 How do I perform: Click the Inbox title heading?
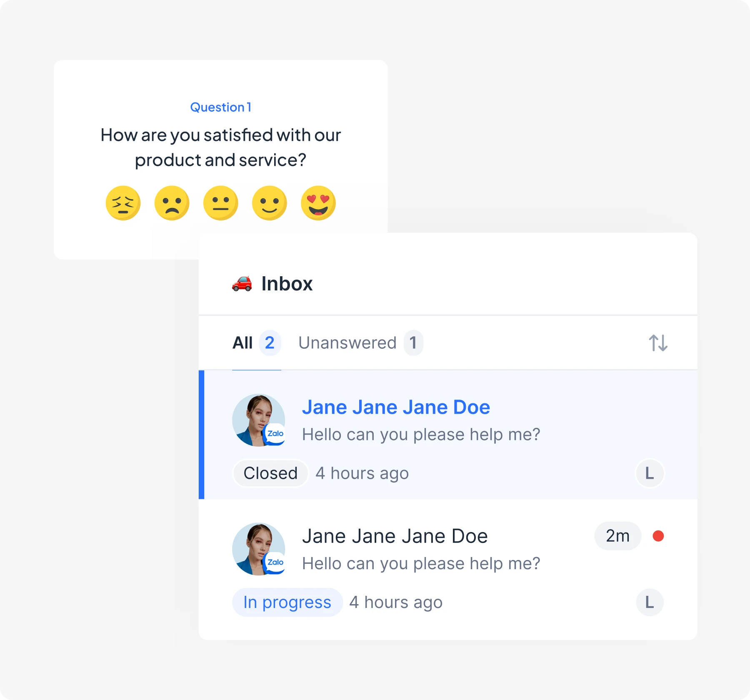287,284
